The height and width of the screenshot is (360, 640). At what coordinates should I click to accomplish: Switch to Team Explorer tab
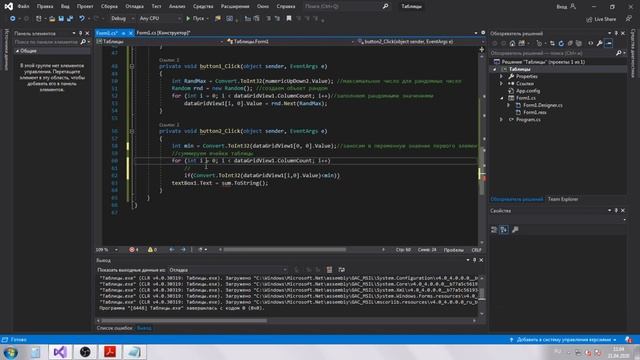click(562, 199)
